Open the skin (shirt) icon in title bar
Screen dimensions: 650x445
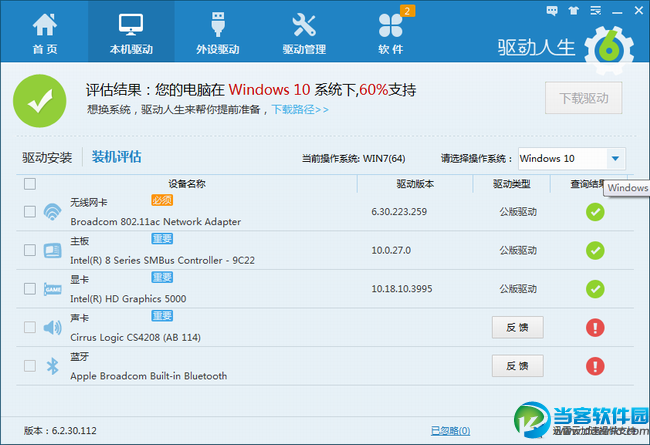574,11
